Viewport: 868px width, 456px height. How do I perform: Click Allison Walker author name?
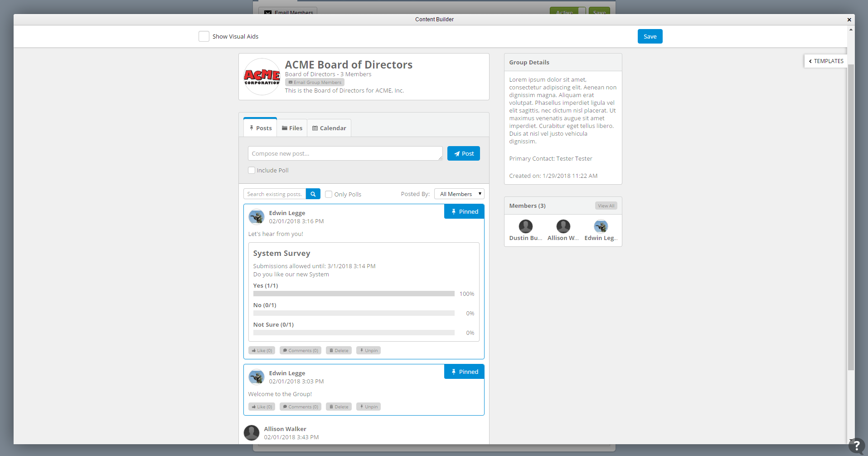click(x=285, y=429)
